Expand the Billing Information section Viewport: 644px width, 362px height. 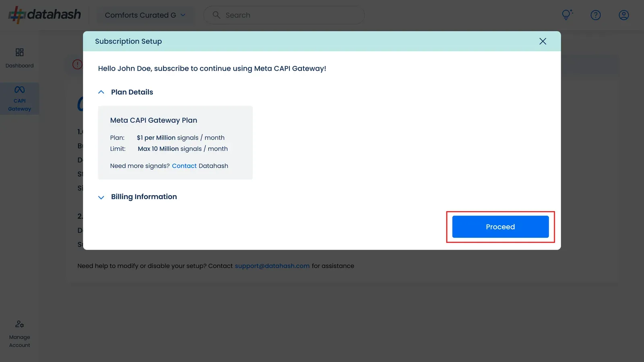tap(101, 197)
